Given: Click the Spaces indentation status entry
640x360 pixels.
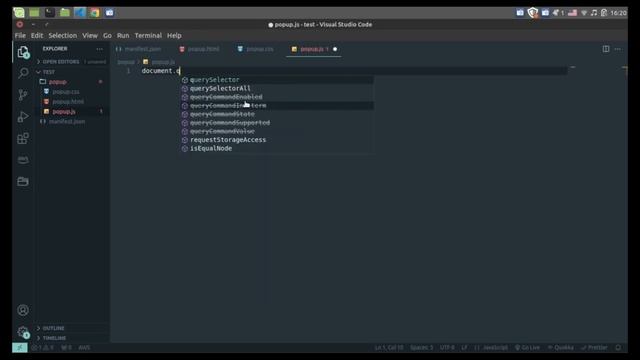Looking at the screenshot, I should coord(421,348).
